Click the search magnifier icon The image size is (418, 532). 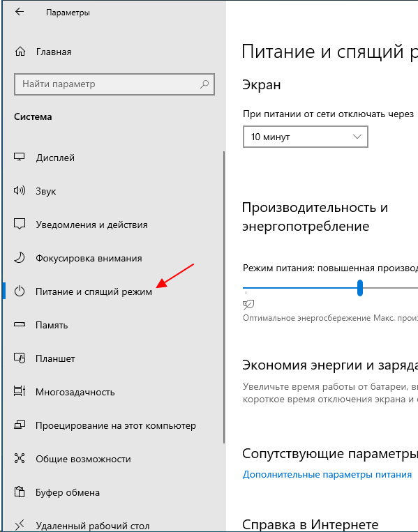204,84
